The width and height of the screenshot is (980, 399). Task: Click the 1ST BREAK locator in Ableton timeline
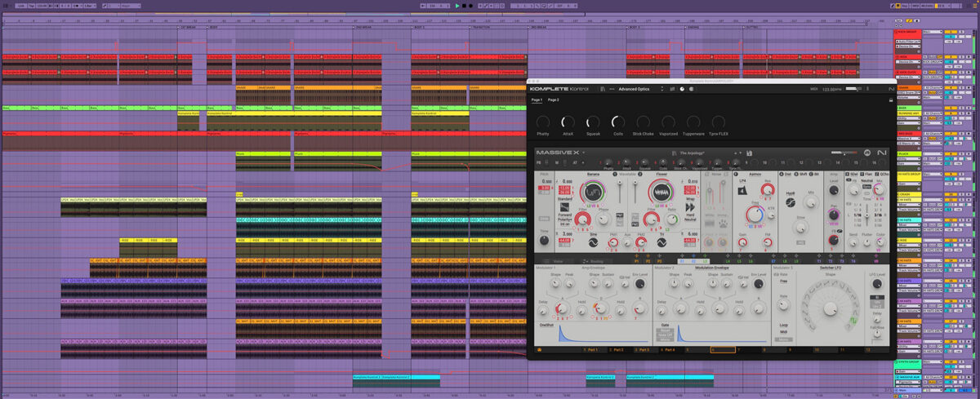coord(188,27)
